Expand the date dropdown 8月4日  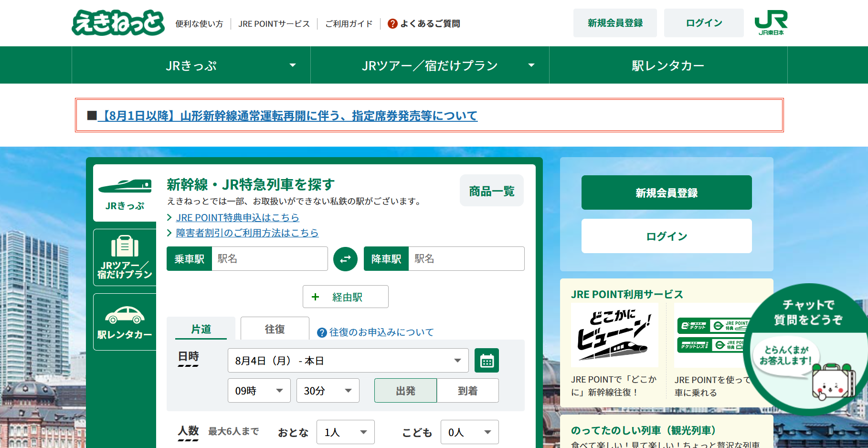[x=348, y=361]
